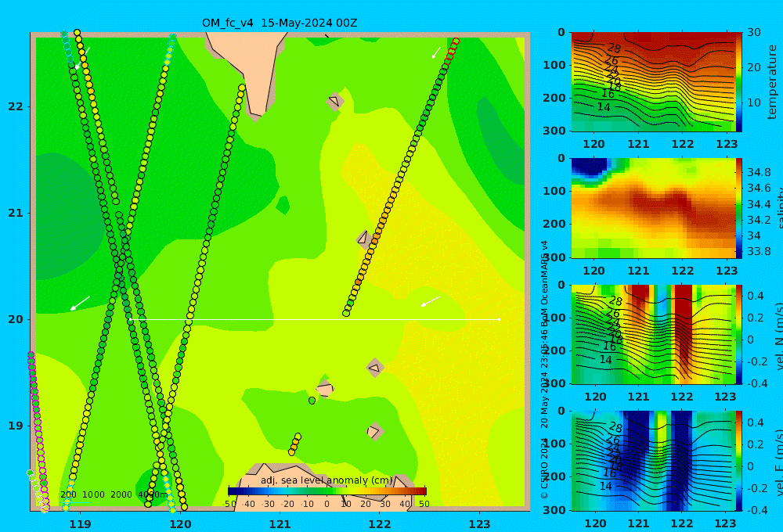The height and width of the screenshot is (532, 783).
Task: Click longitude label 122 on main map
Action: coord(380,524)
